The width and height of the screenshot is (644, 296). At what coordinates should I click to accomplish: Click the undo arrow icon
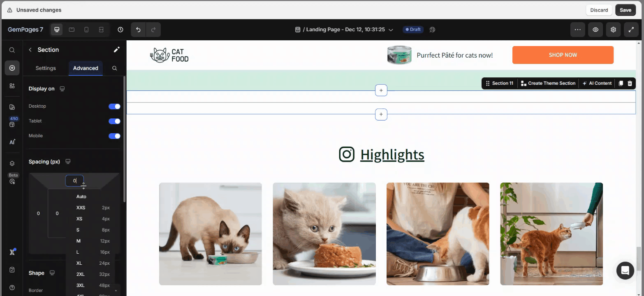pos(138,30)
